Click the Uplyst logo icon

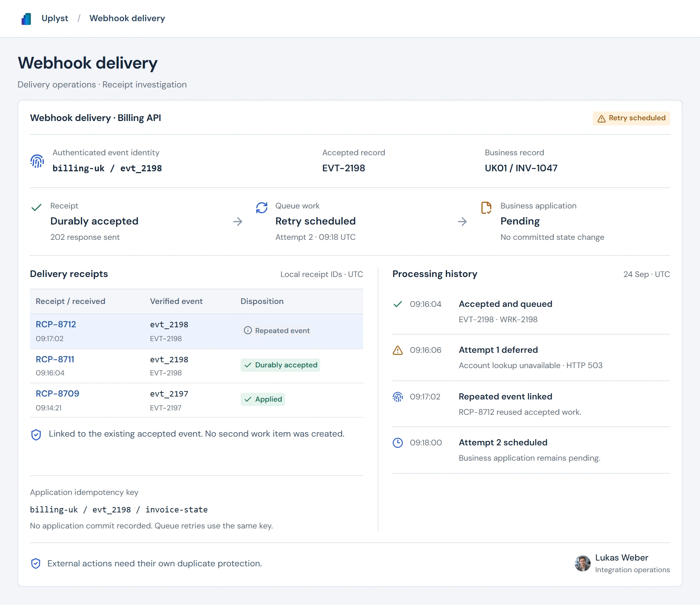pyautogui.click(x=26, y=19)
